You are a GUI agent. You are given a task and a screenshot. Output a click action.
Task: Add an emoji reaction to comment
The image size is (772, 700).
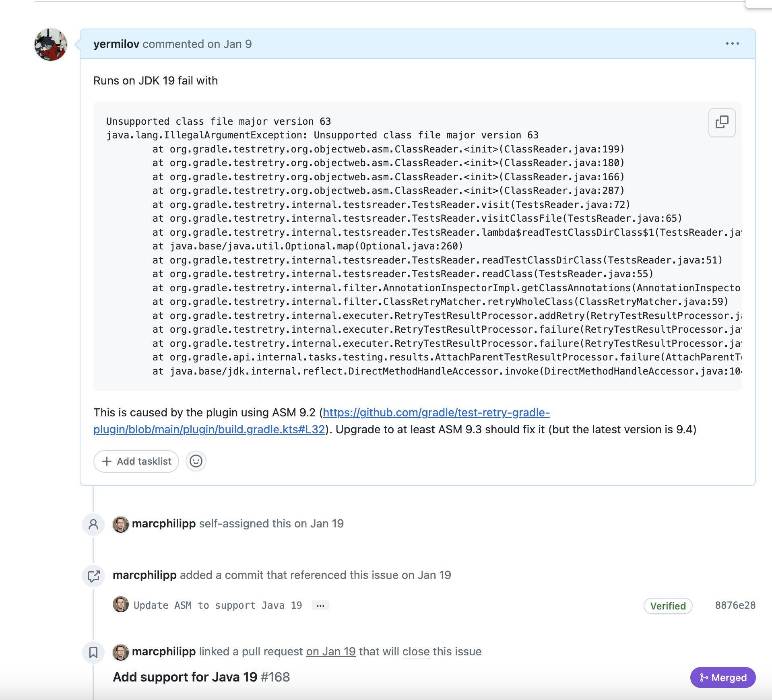pyautogui.click(x=196, y=461)
